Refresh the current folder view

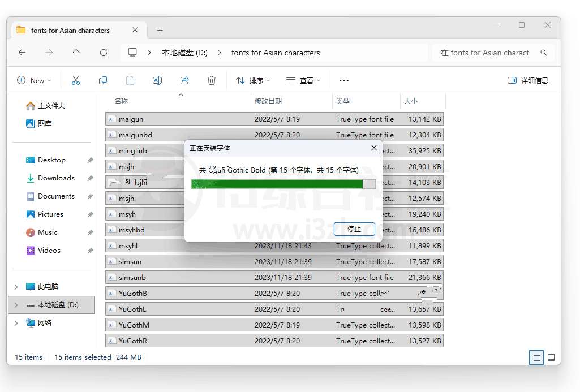click(x=104, y=53)
